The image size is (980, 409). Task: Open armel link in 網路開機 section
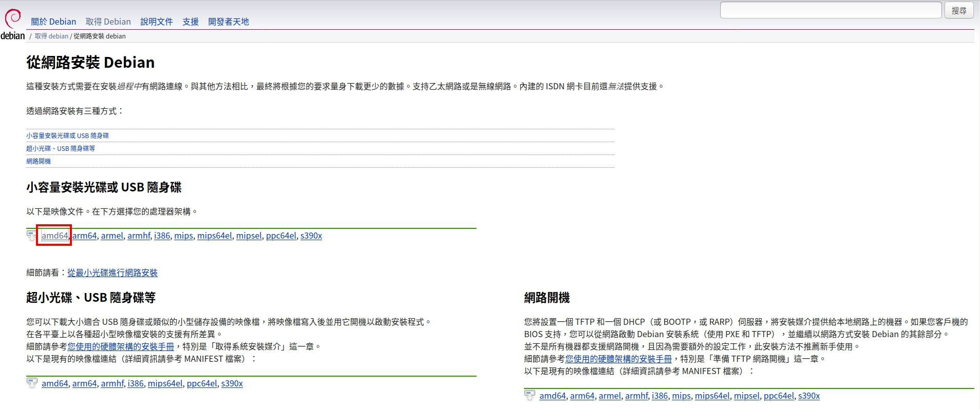click(x=610, y=396)
